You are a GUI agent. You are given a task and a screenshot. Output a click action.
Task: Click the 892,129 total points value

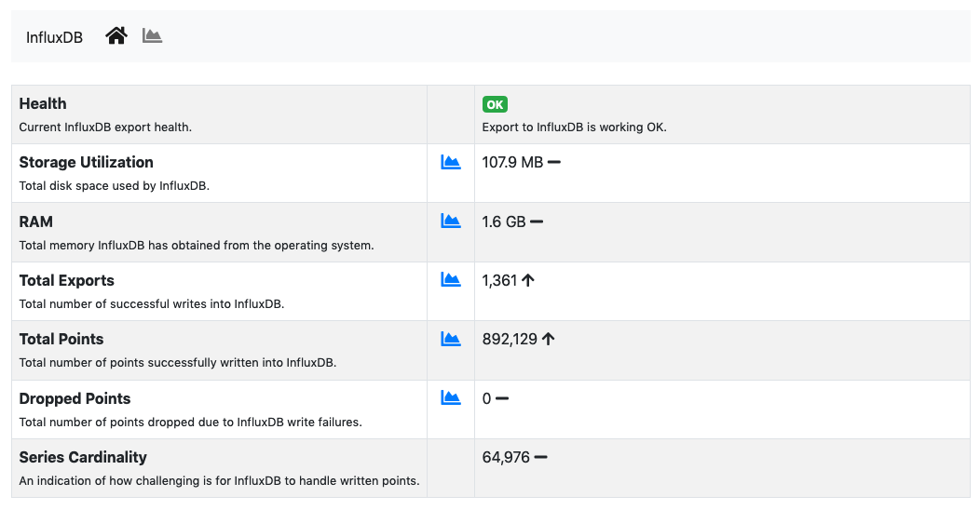tap(510, 339)
